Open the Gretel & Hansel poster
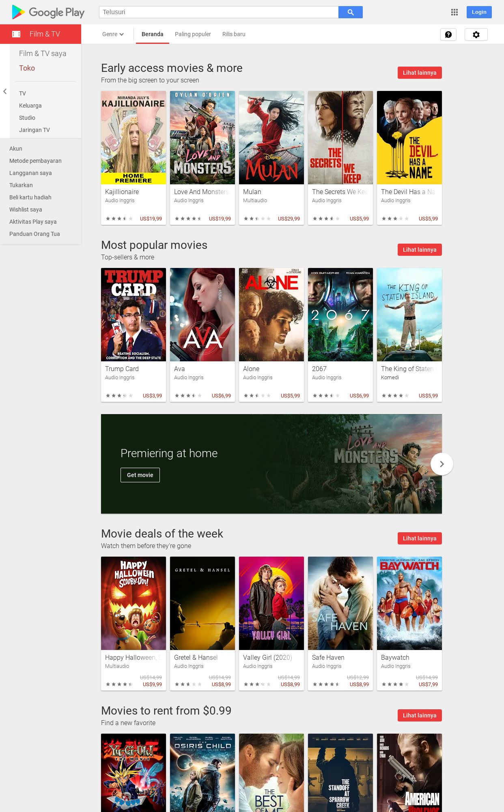This screenshot has width=504, height=812. [x=202, y=603]
